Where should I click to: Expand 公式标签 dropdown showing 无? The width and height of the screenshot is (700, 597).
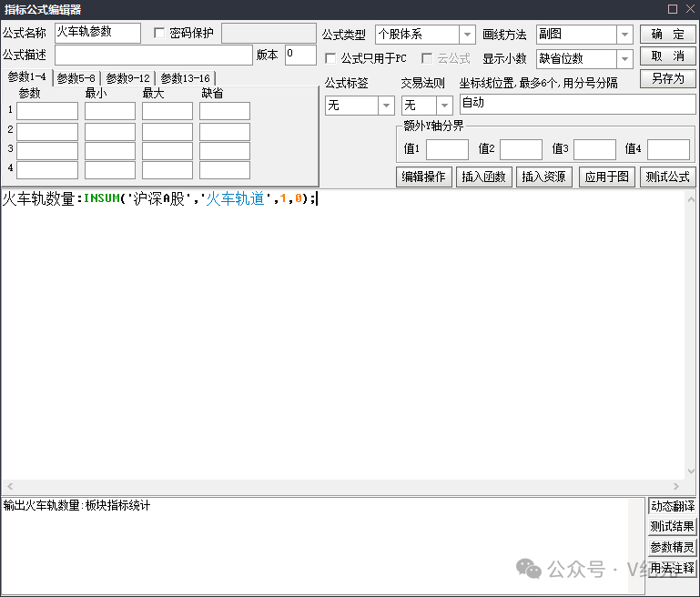(386, 106)
